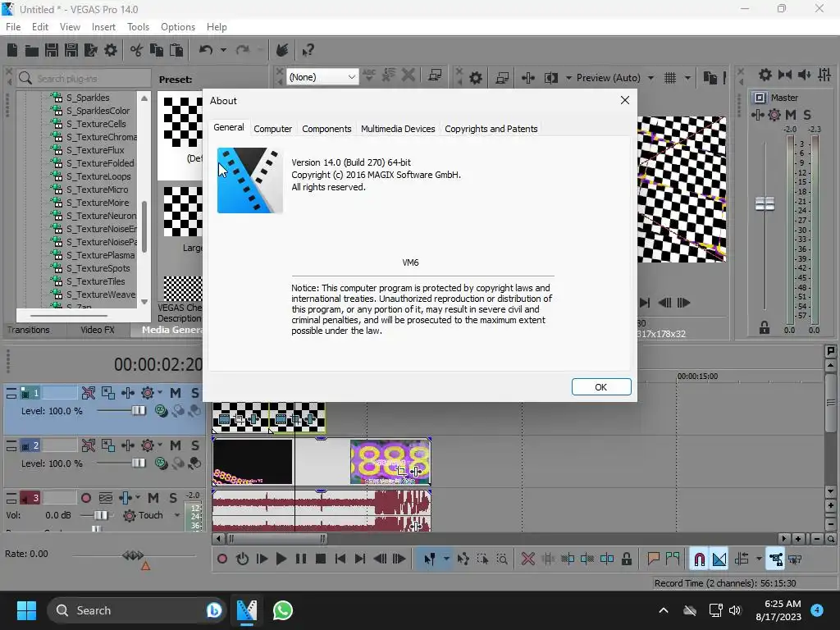Image resolution: width=840 pixels, height=630 pixels.
Task: Open the Tools menu
Action: (x=138, y=27)
